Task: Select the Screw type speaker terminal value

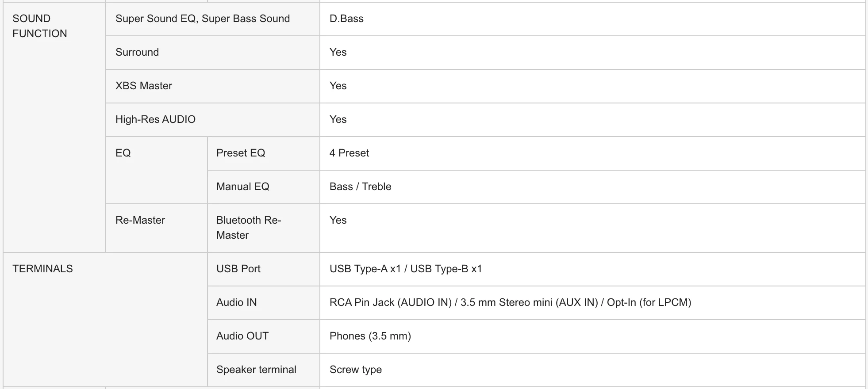Action: click(x=356, y=370)
